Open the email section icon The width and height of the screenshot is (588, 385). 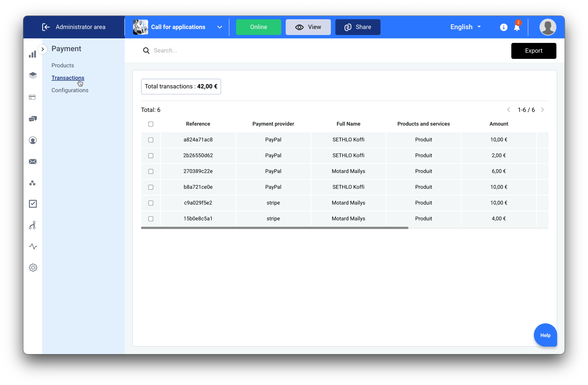pos(33,161)
